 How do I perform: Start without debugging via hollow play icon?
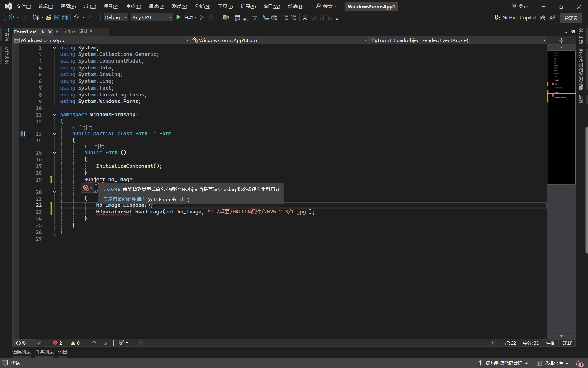(x=202, y=17)
